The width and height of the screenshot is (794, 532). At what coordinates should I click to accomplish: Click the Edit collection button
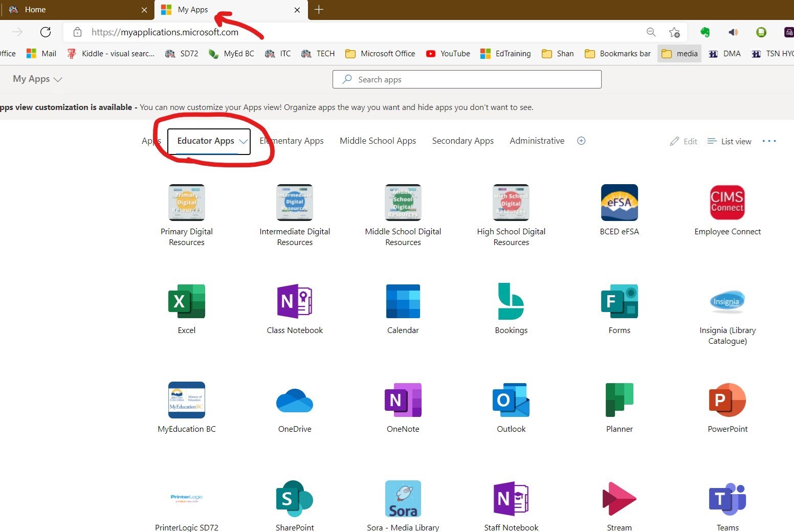[x=683, y=141]
